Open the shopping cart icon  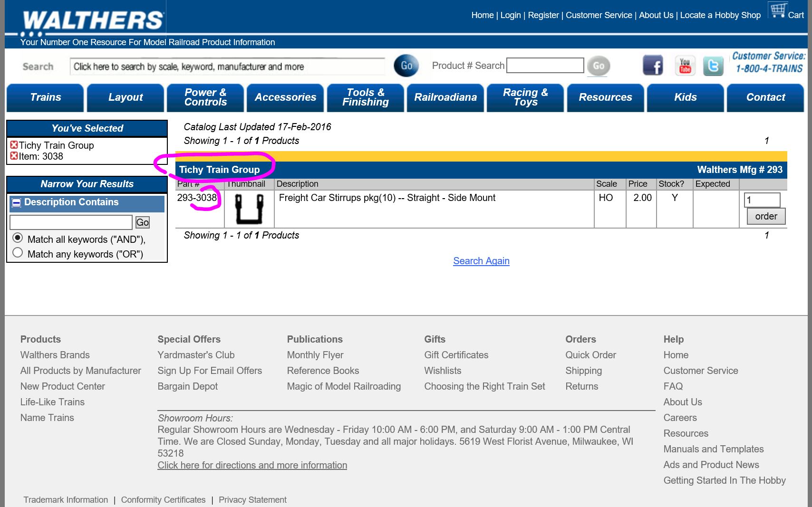point(778,10)
